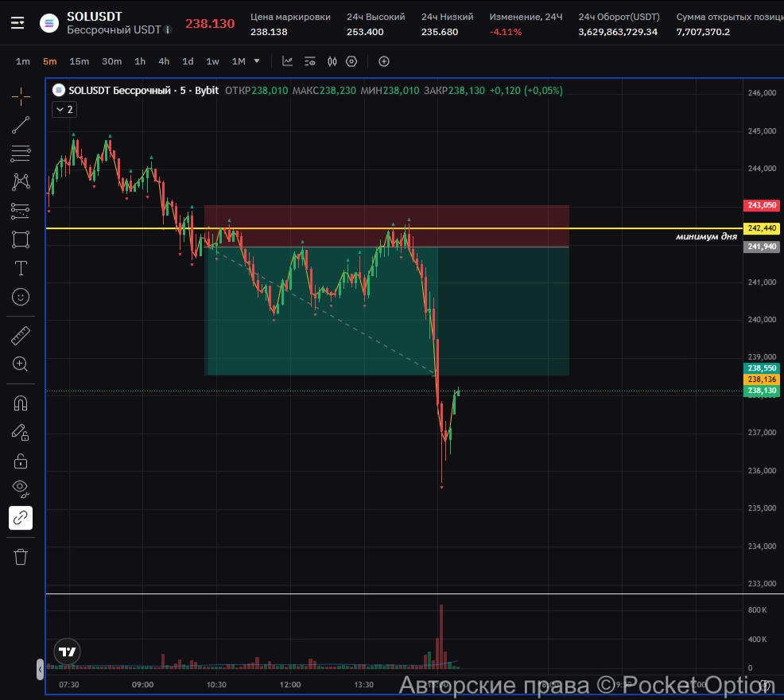Click the TradingView logo button
784x700 pixels.
(x=68, y=651)
